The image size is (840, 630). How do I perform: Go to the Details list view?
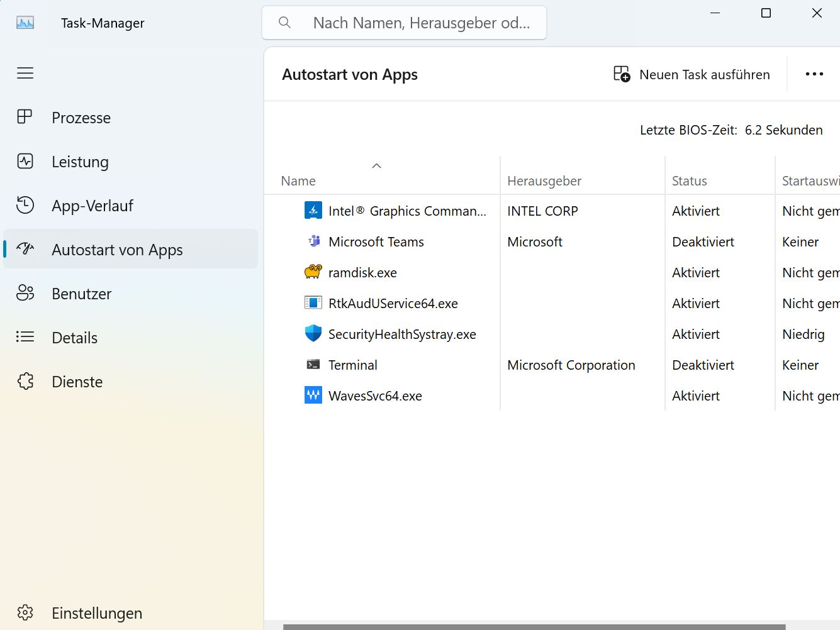click(x=74, y=338)
